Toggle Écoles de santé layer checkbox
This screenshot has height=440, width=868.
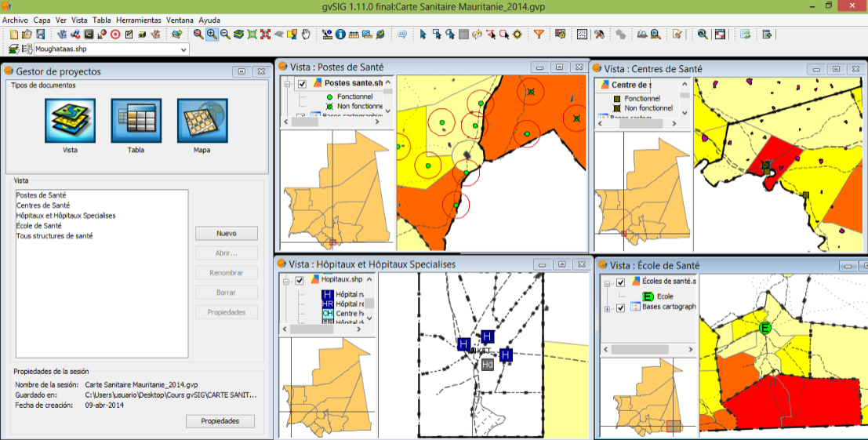620,283
